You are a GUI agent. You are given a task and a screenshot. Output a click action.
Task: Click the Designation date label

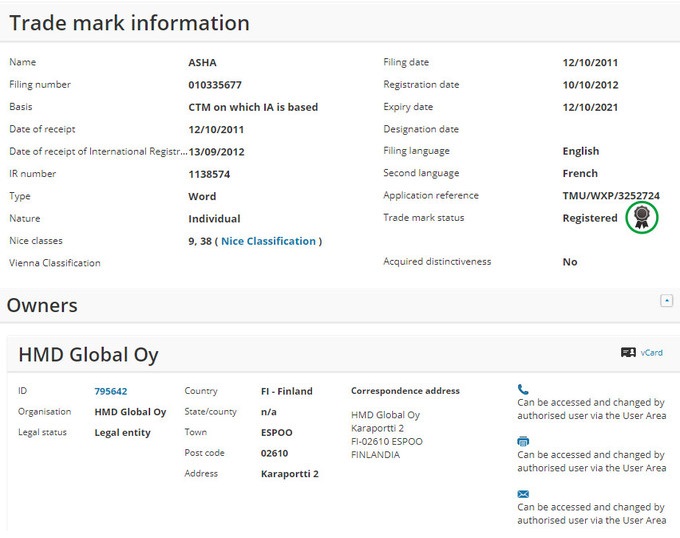pos(421,129)
